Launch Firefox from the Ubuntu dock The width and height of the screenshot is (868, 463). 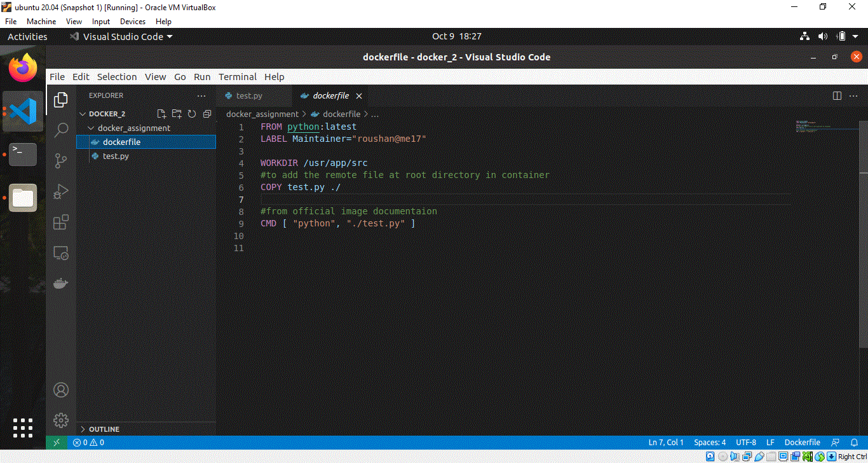click(x=22, y=67)
